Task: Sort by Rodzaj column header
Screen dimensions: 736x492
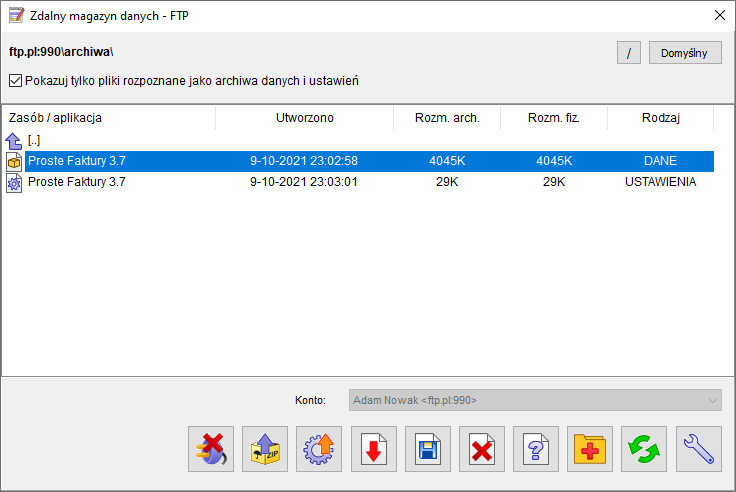Action: (x=660, y=117)
